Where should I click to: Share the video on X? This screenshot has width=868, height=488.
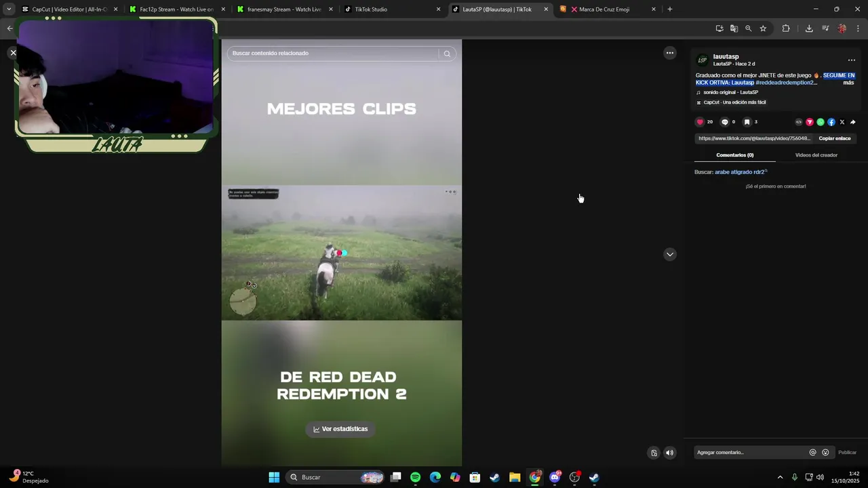tap(842, 122)
